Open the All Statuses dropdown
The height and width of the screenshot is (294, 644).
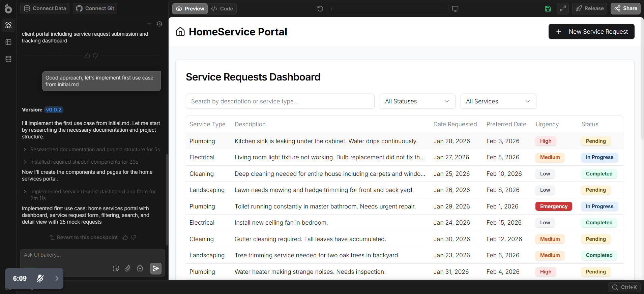click(417, 101)
